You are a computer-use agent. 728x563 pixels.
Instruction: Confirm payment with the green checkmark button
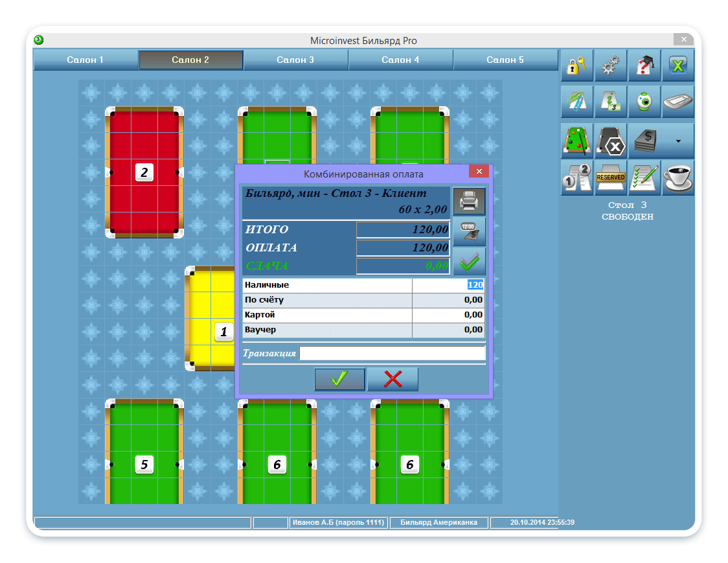(x=340, y=379)
